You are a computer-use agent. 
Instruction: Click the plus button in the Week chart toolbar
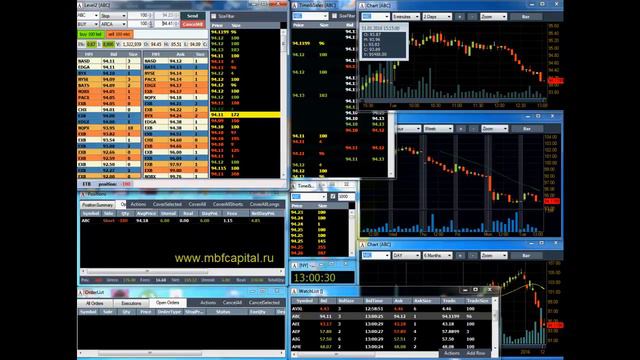(460, 129)
